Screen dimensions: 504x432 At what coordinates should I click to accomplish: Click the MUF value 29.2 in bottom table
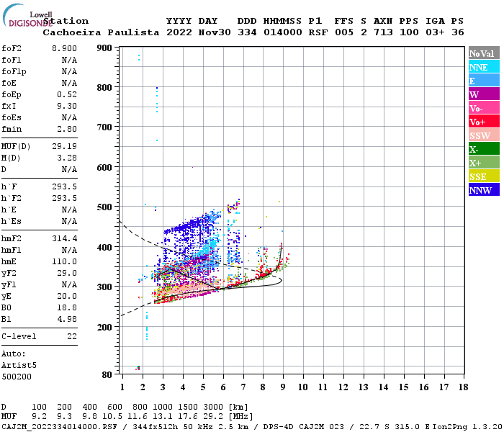[x=213, y=417]
